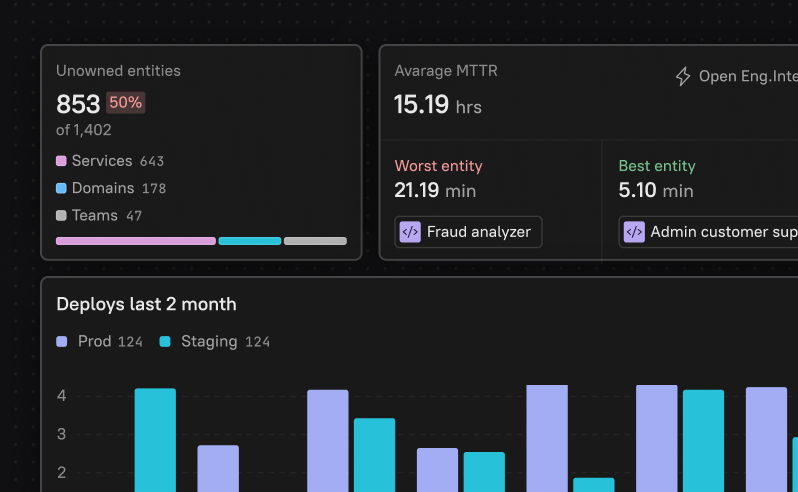Click the red 50% badge
Image resolution: width=798 pixels, height=492 pixels.
125,102
